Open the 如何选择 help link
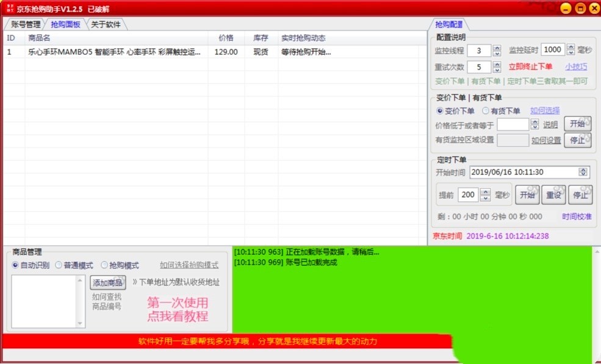The height and width of the screenshot is (364, 601). [x=545, y=111]
